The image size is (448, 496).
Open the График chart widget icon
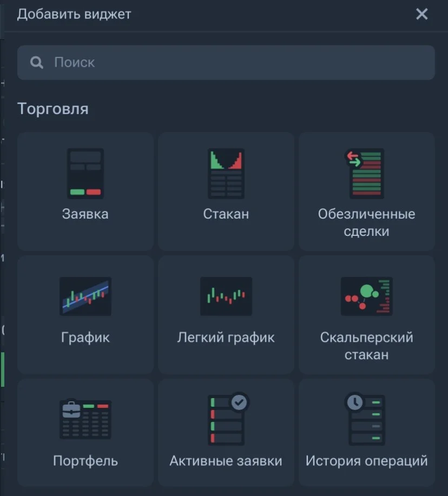point(85,296)
